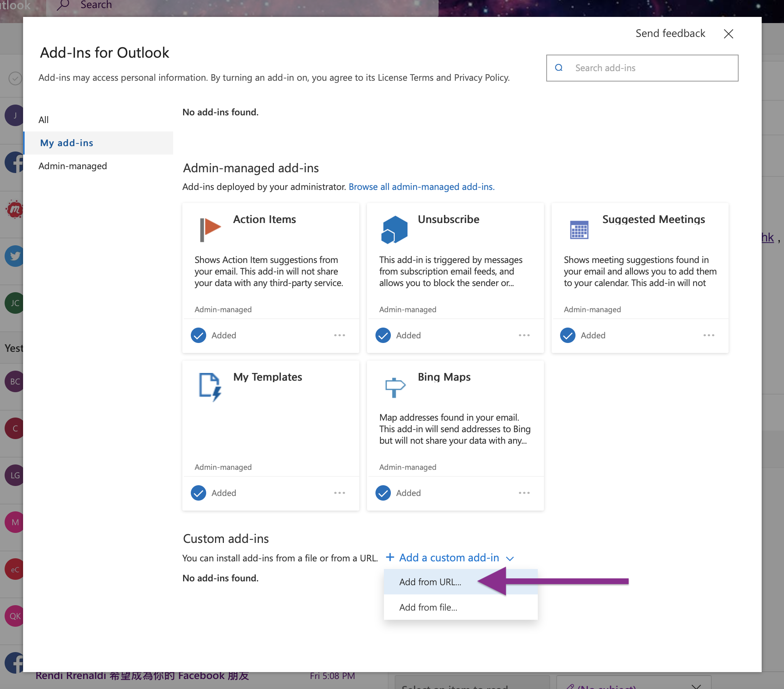Select the My Templates document icon

[209, 386]
